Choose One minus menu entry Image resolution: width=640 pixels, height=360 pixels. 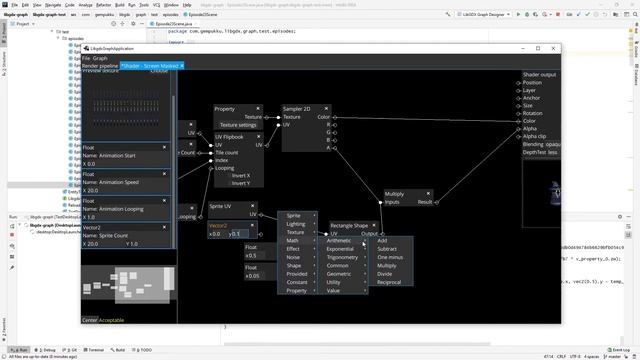tap(391, 257)
